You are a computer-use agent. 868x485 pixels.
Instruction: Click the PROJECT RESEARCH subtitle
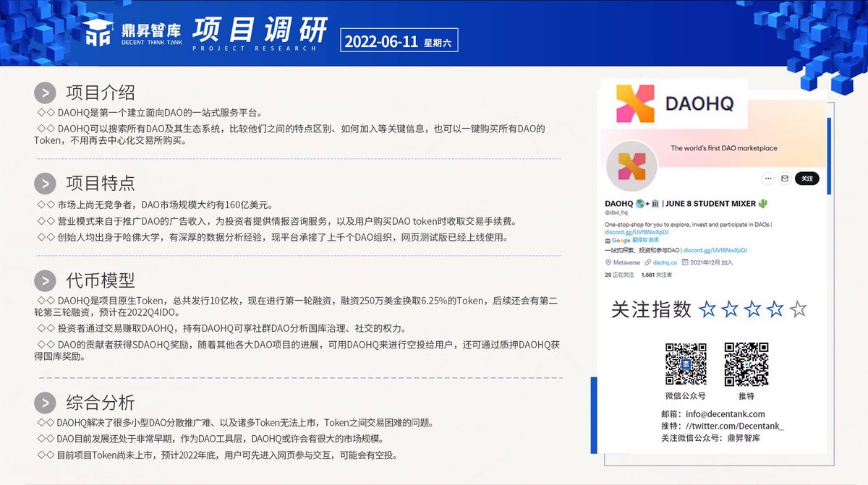(x=253, y=49)
